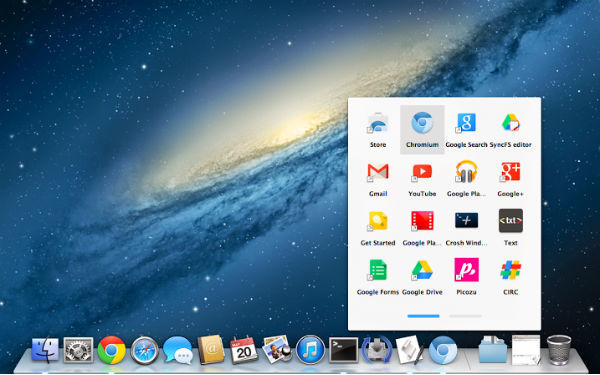
Task: Open Finder in the Dock
Action: coord(45,350)
